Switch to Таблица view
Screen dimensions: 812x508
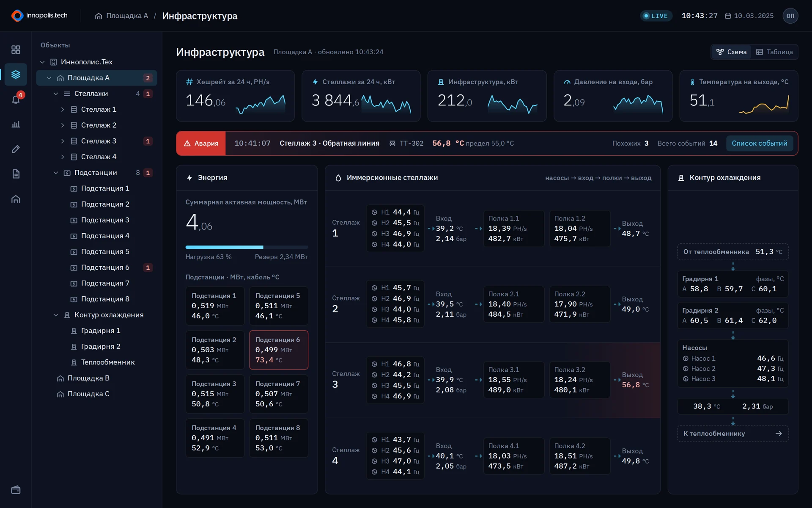[774, 52]
